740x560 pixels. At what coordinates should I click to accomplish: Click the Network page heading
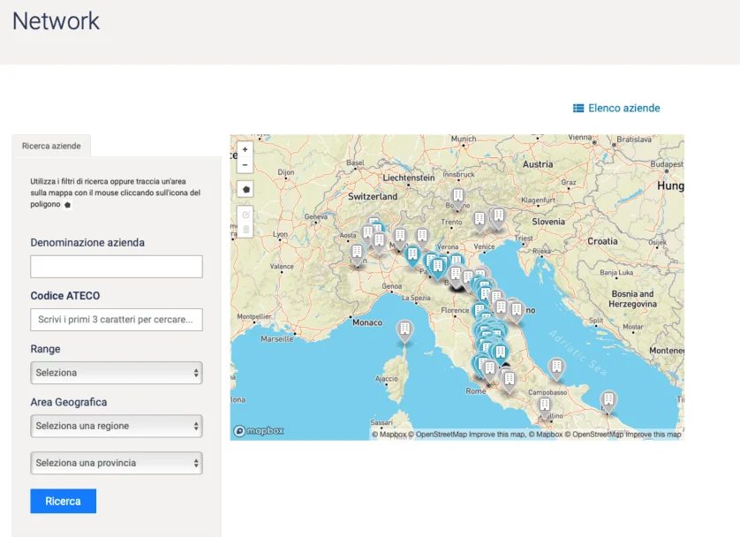(56, 21)
